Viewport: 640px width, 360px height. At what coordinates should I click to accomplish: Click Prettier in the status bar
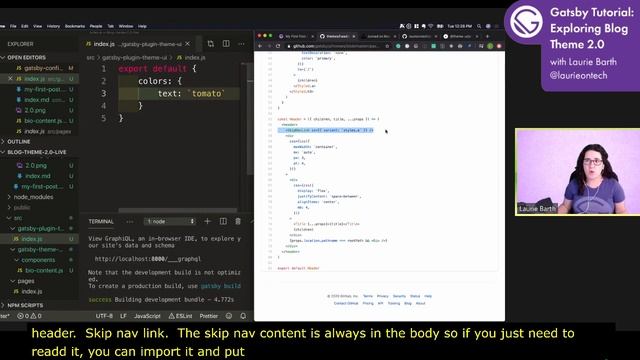click(x=209, y=316)
